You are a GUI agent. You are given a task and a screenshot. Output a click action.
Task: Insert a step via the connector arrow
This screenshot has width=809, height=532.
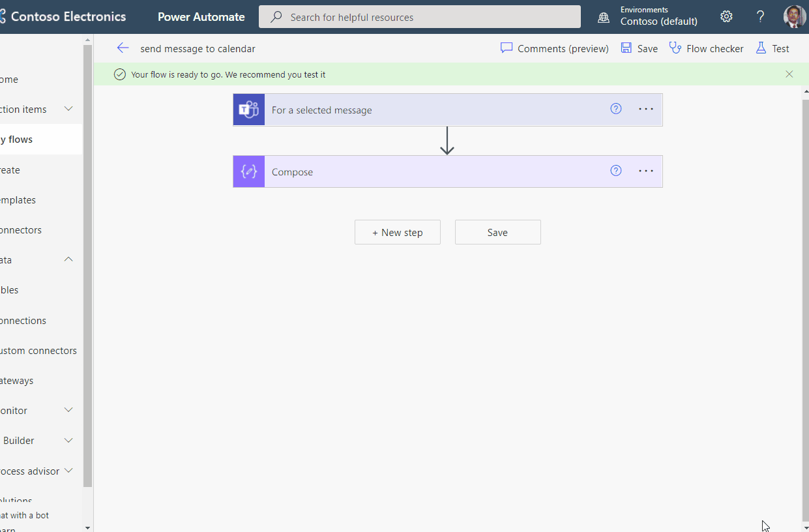pos(447,141)
